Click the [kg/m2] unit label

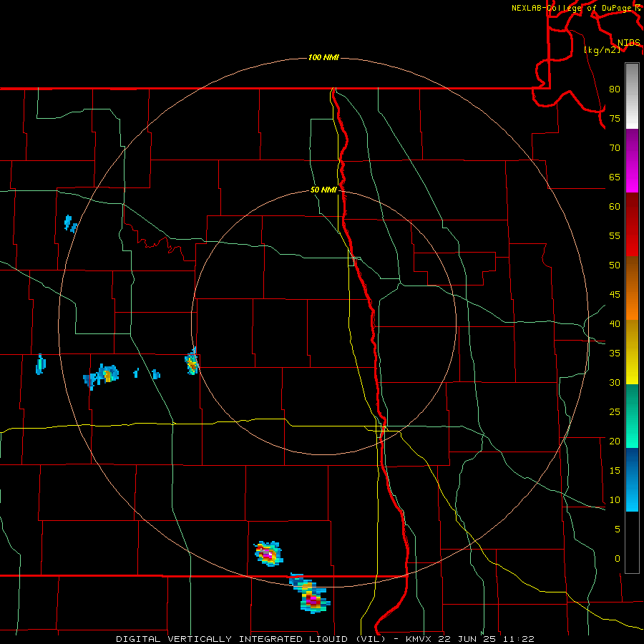(602, 49)
